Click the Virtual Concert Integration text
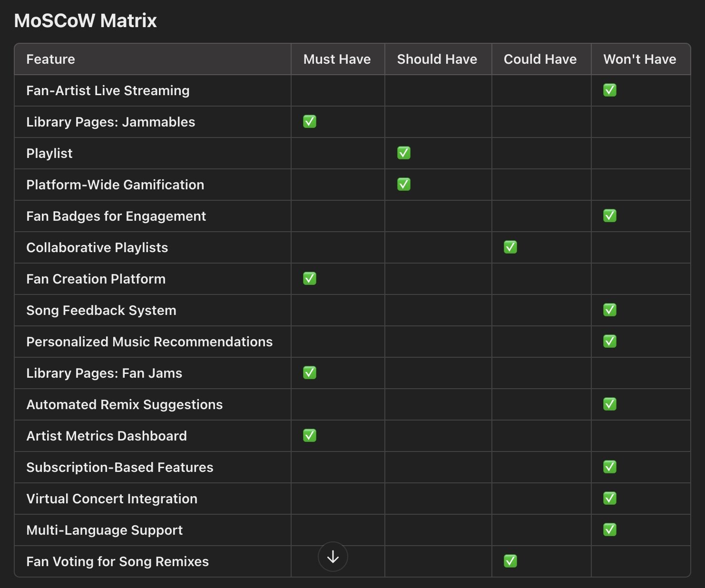The image size is (705, 588). [x=112, y=499]
